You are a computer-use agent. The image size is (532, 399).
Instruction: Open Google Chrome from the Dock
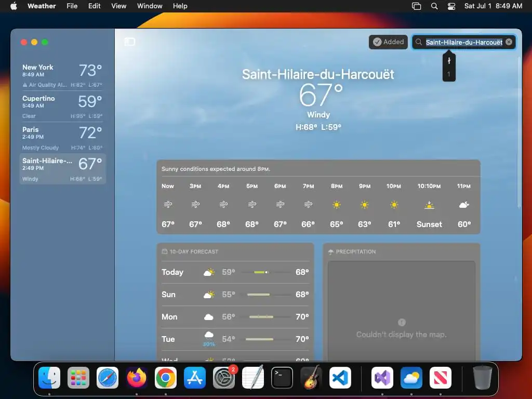click(x=166, y=378)
